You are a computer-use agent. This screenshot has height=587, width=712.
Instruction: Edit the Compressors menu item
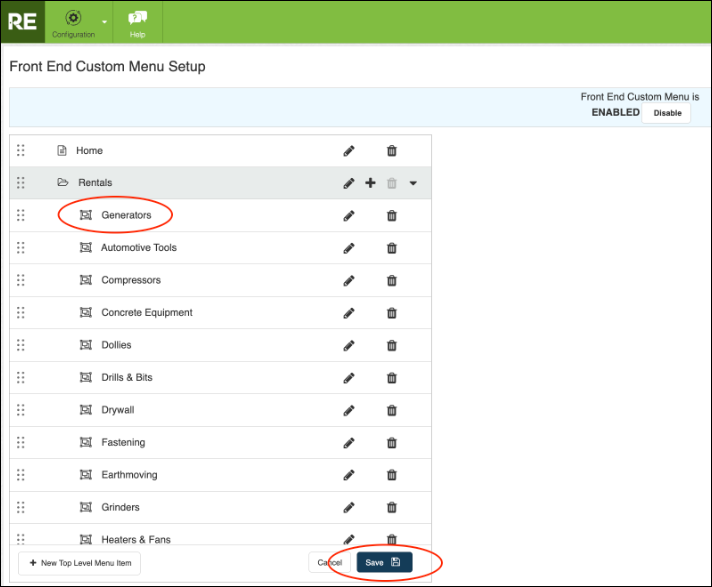[349, 281]
